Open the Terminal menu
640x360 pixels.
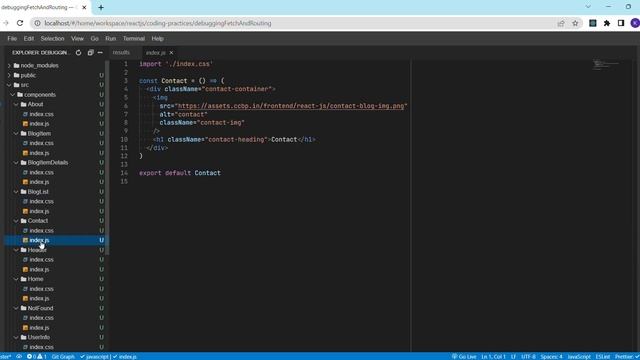(134, 39)
